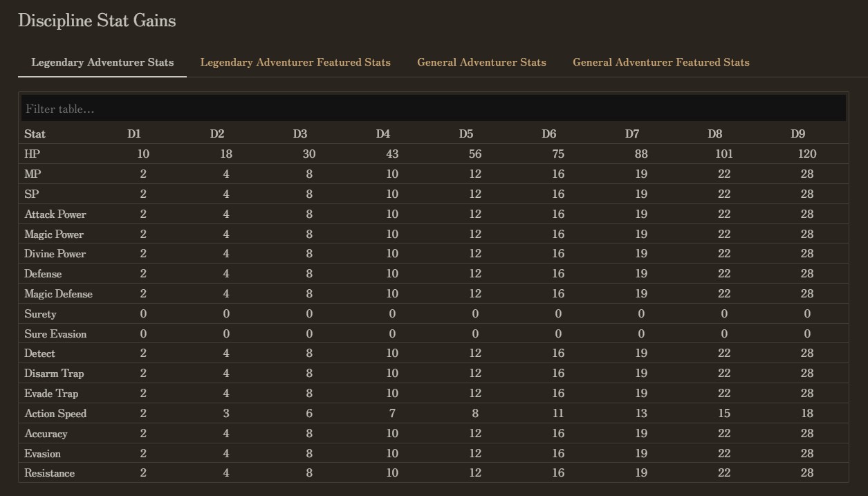The height and width of the screenshot is (496, 868).
Task: Switch to Legendary Adventurer Stats tab
Action: [x=102, y=62]
